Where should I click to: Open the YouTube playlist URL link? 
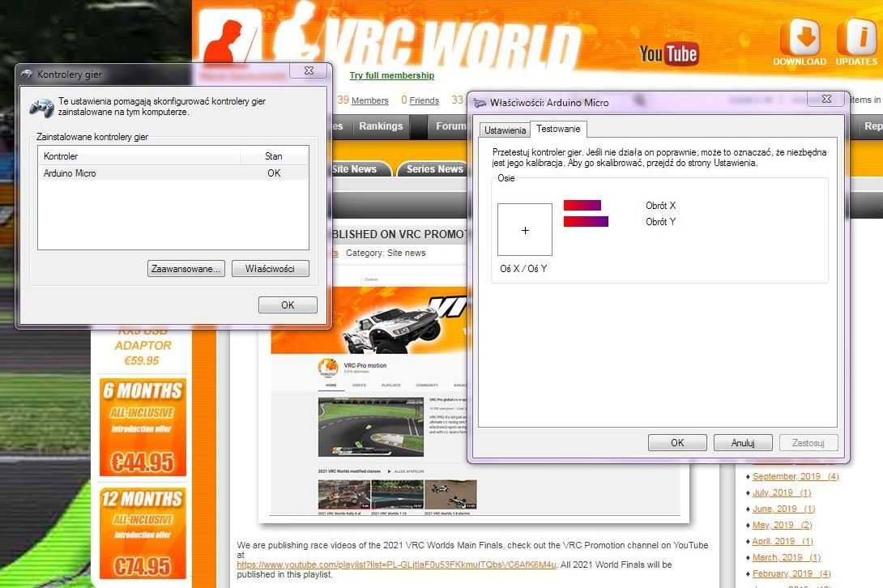(x=396, y=565)
